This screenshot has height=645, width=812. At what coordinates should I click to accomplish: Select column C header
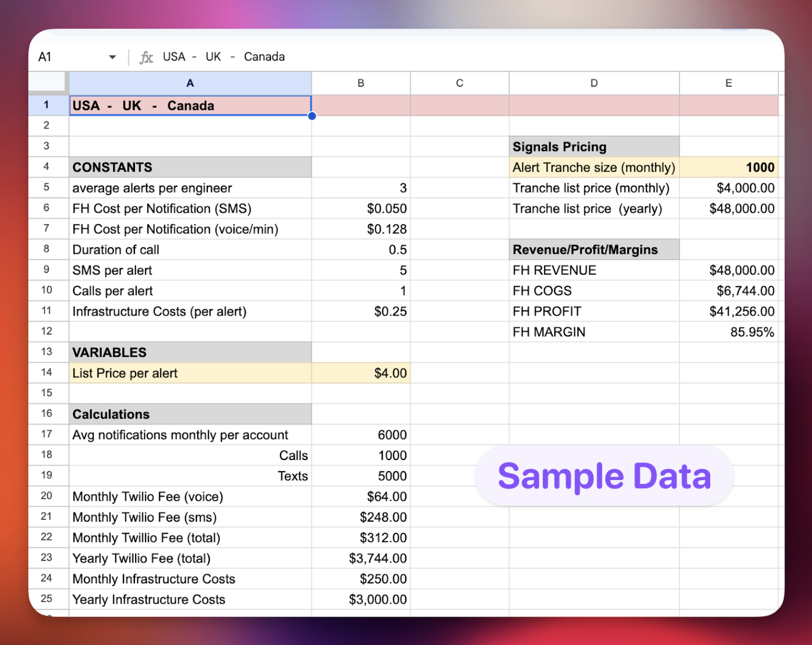point(460,83)
